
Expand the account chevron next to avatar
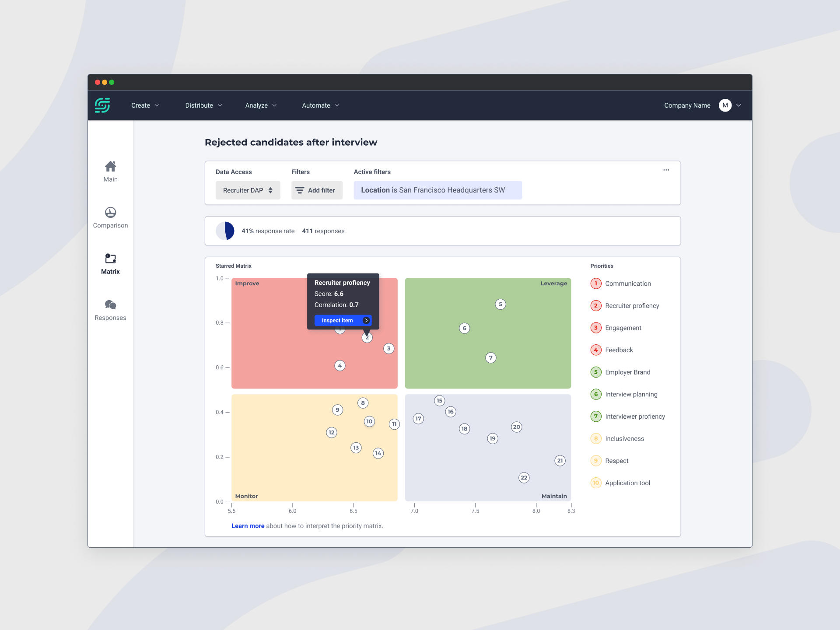(739, 105)
